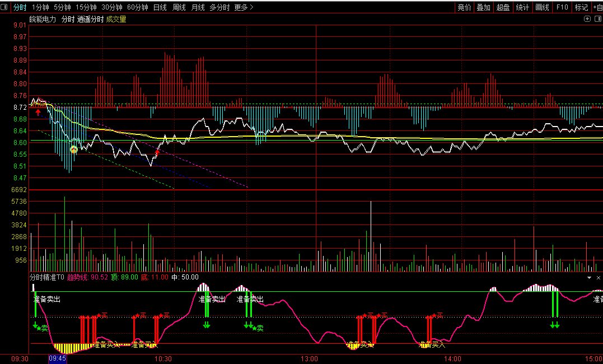The width and height of the screenshot is (603, 364).
Task: Click the upload arrow icon near top right
Action: 586,19
